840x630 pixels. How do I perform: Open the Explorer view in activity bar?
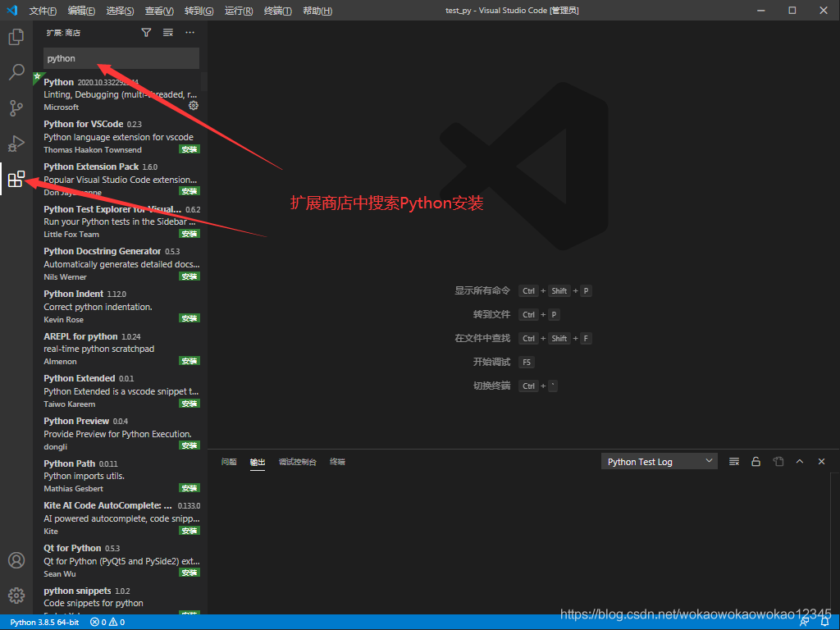coord(16,37)
